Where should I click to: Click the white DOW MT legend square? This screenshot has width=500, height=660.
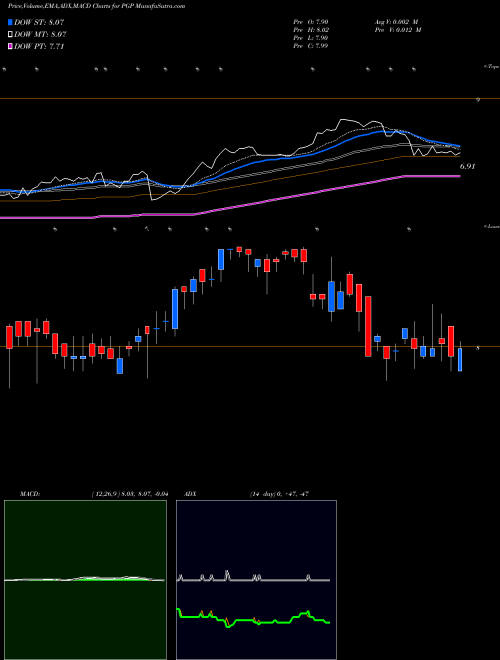tap(10, 35)
